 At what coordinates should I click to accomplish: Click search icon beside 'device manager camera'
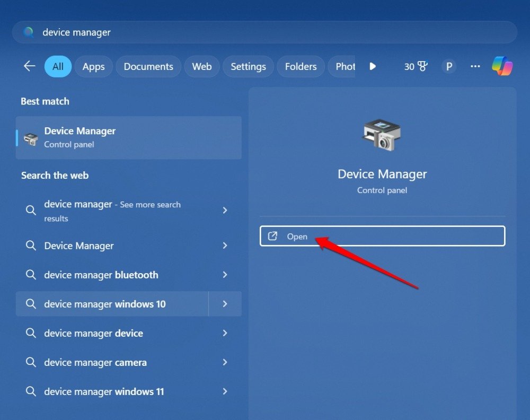coord(31,362)
